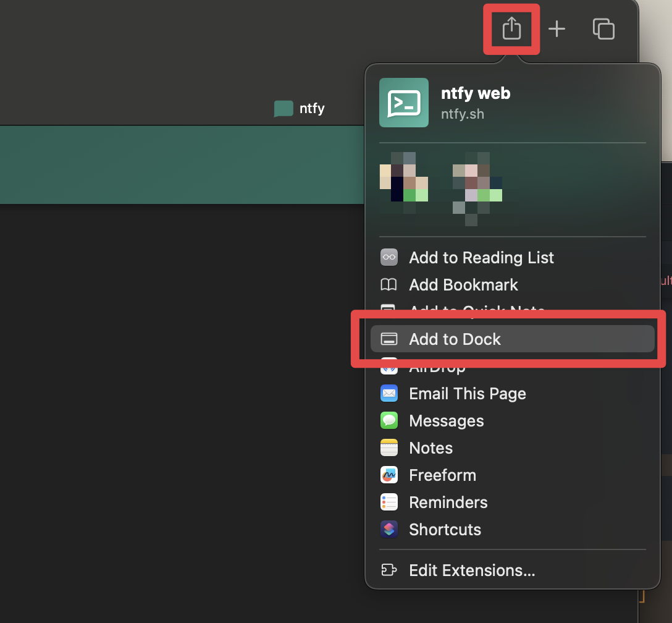Click the ntfy web terminal app icon
The width and height of the screenshot is (672, 623).
403,103
